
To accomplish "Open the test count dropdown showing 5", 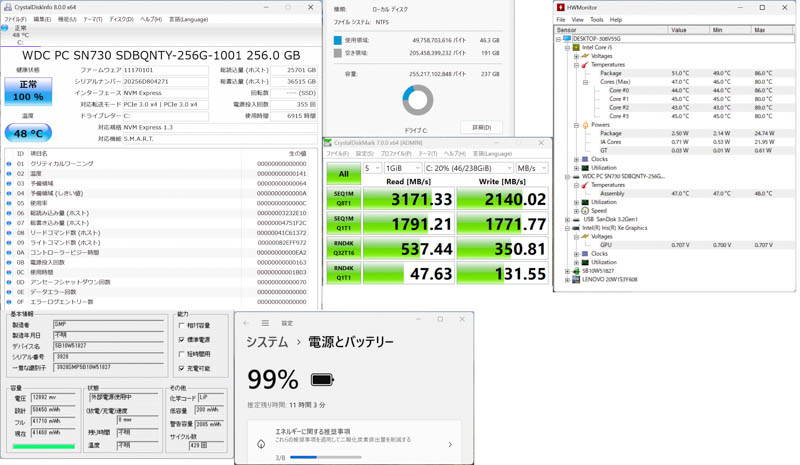I will click(x=372, y=168).
